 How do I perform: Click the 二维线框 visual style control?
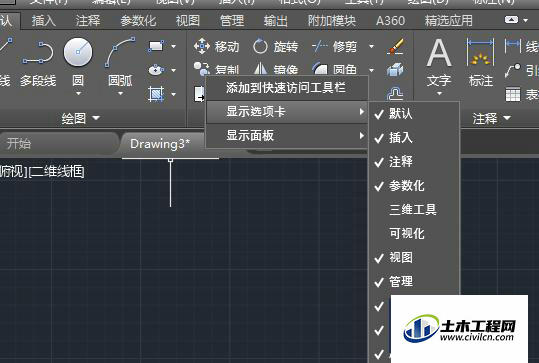pyautogui.click(x=57, y=172)
